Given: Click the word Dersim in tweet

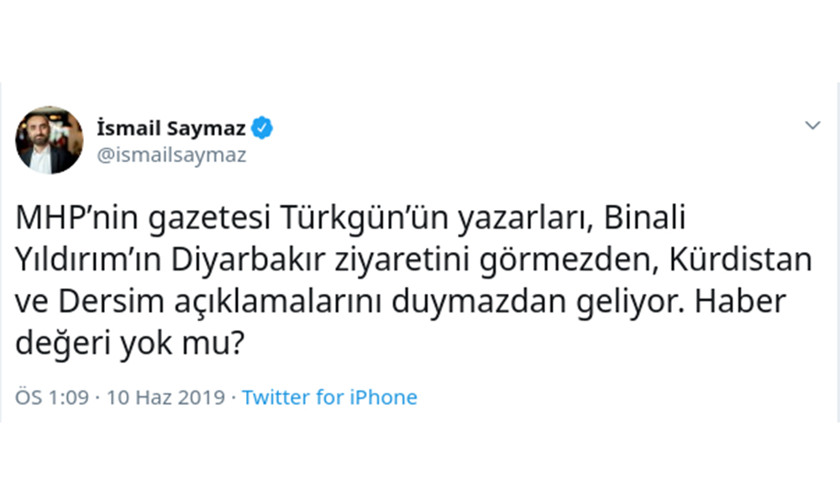Looking at the screenshot, I should (x=100, y=303).
